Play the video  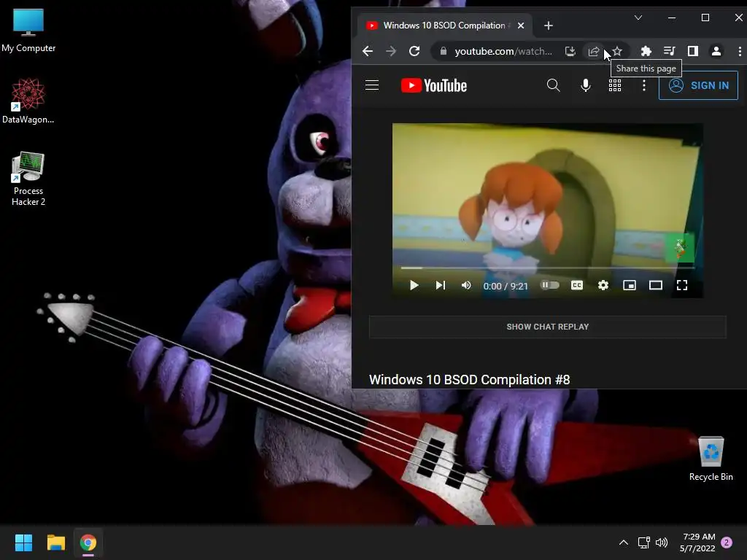pyautogui.click(x=414, y=285)
